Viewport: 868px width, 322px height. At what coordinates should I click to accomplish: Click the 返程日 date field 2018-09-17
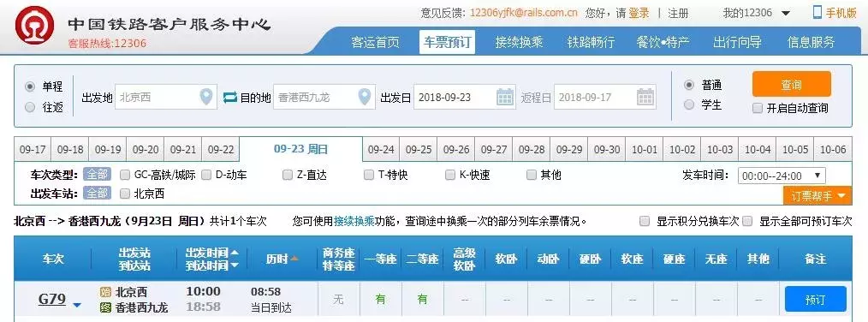tap(605, 98)
